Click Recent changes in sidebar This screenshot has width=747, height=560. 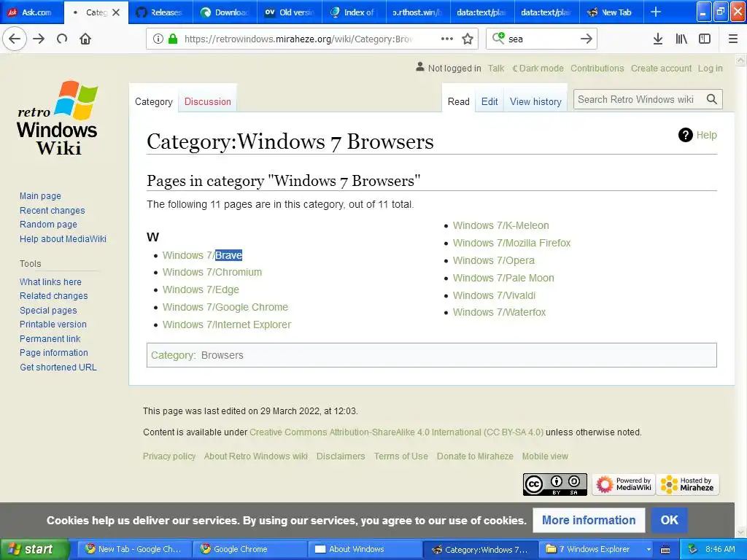(53, 211)
